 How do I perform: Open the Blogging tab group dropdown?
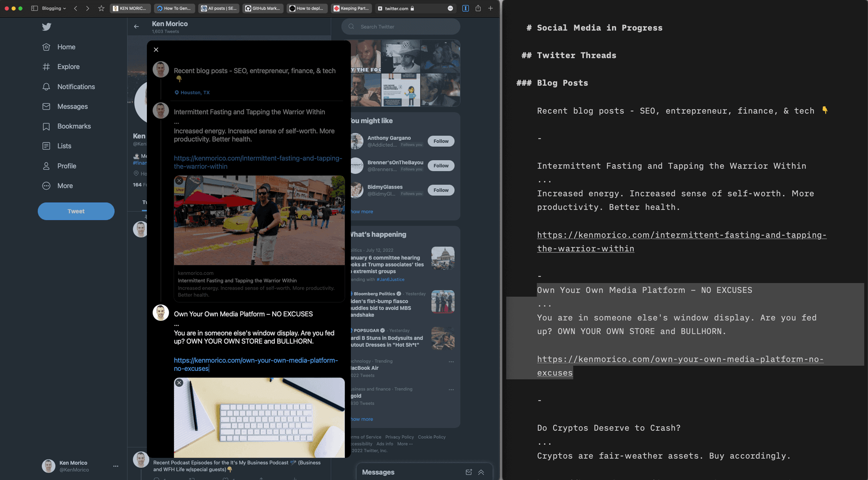click(x=50, y=8)
